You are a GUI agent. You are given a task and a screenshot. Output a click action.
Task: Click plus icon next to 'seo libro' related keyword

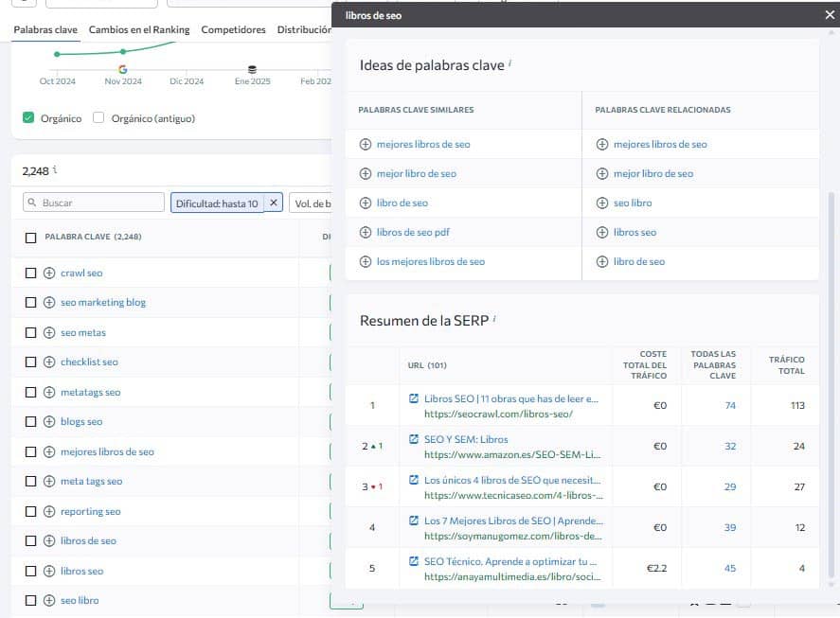point(602,203)
